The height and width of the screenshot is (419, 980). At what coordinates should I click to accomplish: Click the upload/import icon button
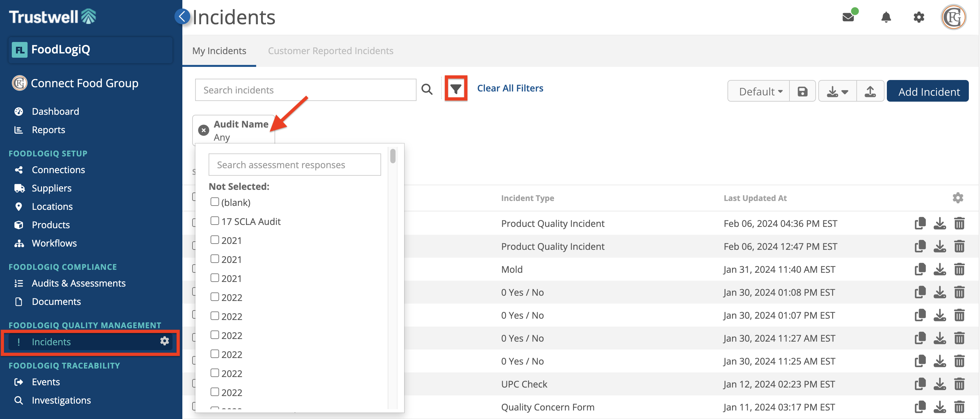870,91
